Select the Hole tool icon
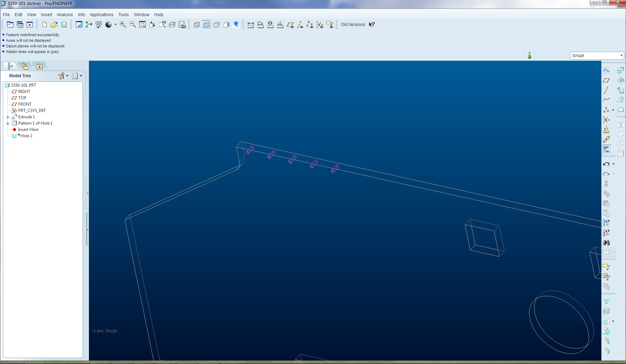The image size is (626, 364). click(x=606, y=302)
